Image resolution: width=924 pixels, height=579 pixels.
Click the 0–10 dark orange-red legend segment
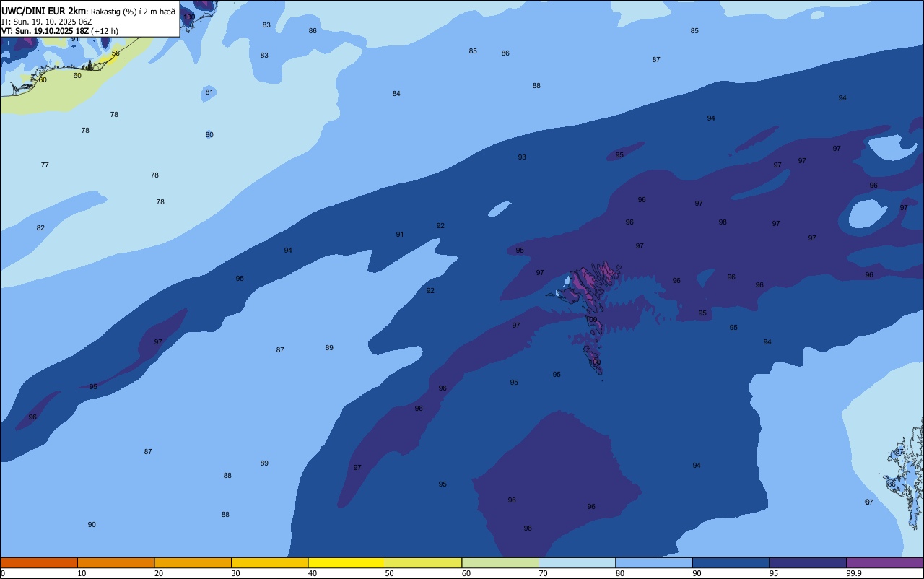click(x=39, y=562)
